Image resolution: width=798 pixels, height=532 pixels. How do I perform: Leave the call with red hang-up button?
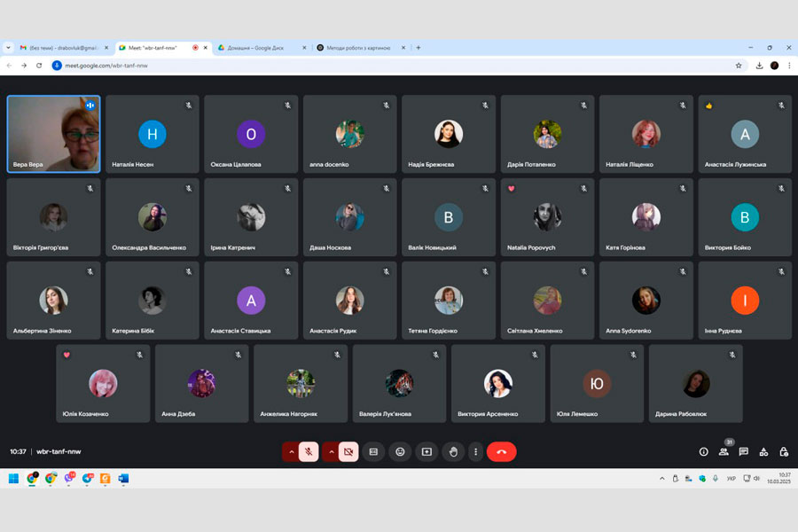pos(501,451)
